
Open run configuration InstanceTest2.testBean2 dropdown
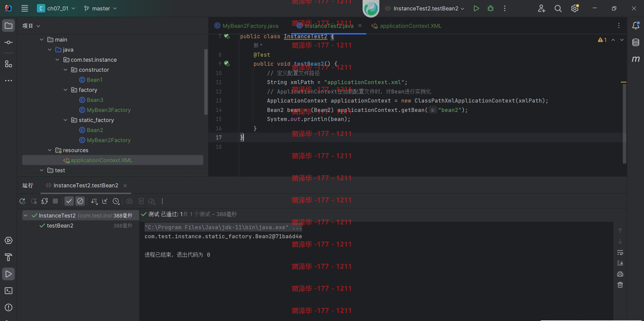(x=425, y=8)
